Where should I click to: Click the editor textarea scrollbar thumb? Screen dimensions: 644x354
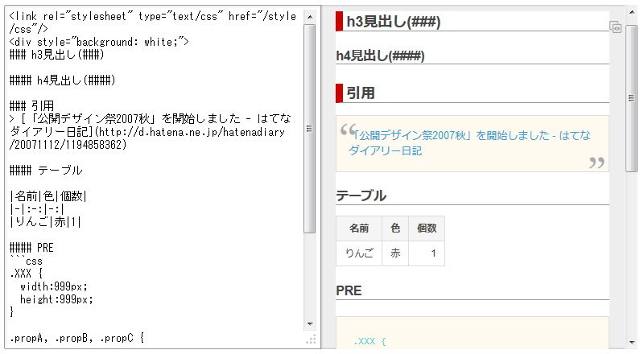coord(310,129)
